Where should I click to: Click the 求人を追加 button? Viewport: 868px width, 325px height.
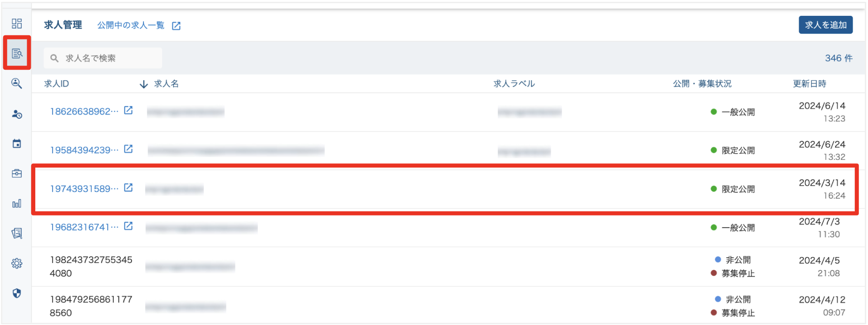[x=825, y=25]
